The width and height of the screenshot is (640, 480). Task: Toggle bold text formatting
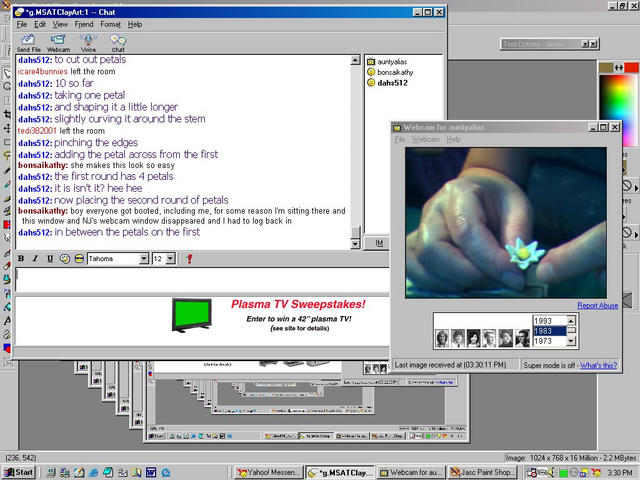tap(21, 258)
